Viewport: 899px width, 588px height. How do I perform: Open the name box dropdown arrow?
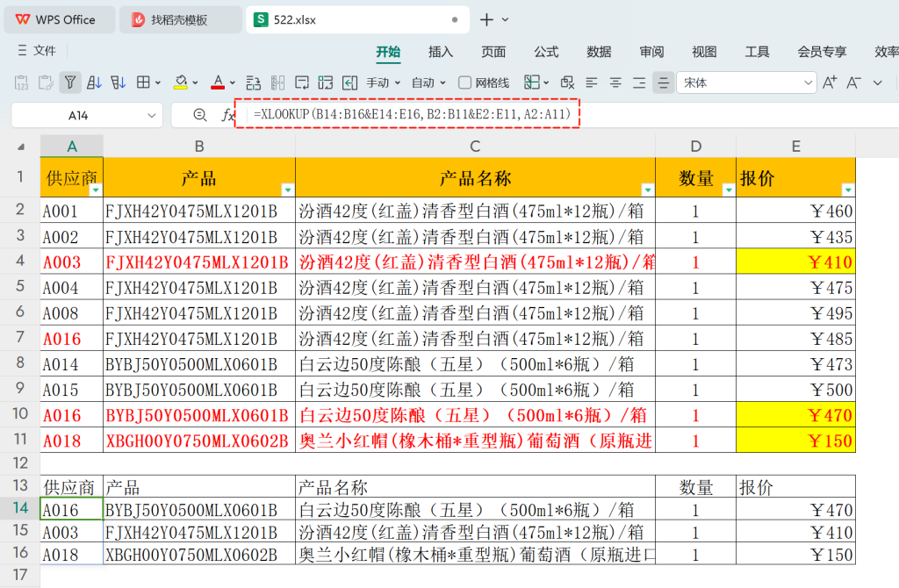tap(151, 115)
